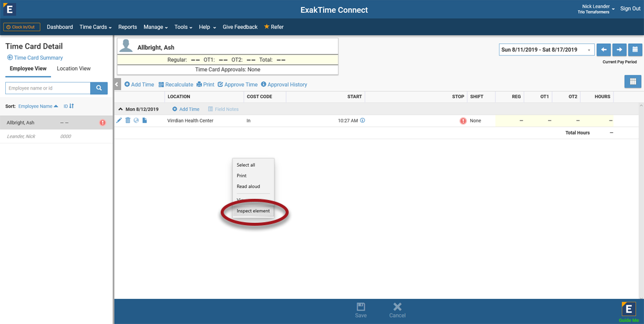Click the Current Pay Period calendar icon
This screenshot has width=644, height=324.
pyautogui.click(x=635, y=50)
